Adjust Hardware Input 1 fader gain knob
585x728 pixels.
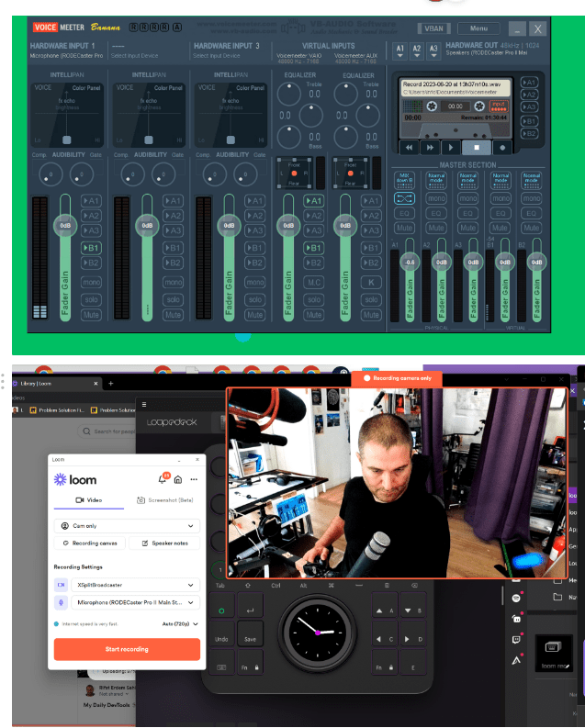click(65, 226)
